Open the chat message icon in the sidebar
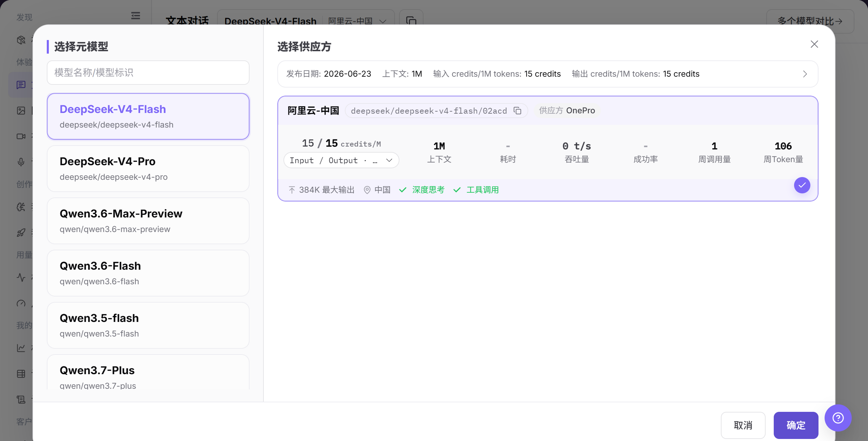868x441 pixels. pyautogui.click(x=21, y=85)
